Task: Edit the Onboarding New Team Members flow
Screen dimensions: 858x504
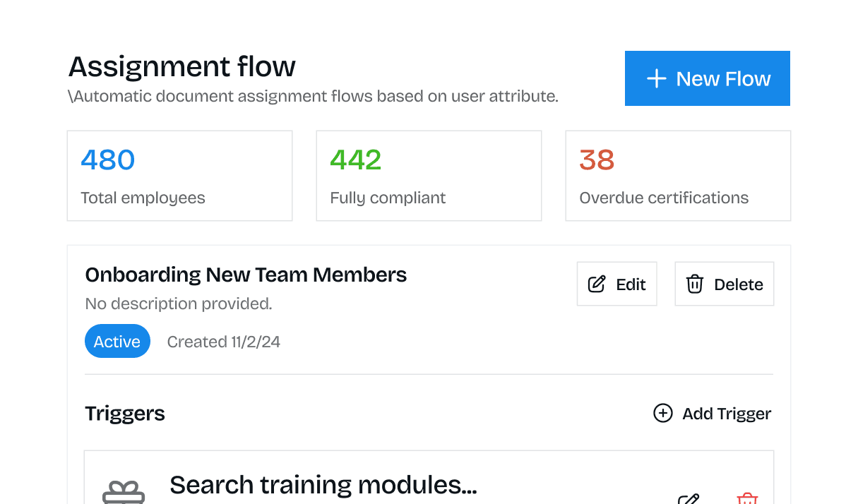Action: (x=616, y=284)
